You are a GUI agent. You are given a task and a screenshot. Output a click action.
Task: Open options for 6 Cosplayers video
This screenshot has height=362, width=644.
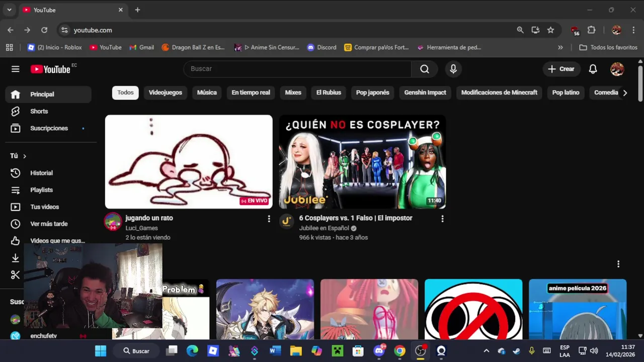tap(442, 219)
